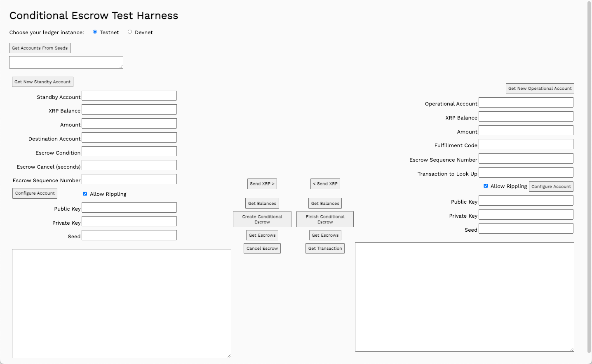Click Get Transaction
Viewport: 592px width, 364px height.
(325, 248)
